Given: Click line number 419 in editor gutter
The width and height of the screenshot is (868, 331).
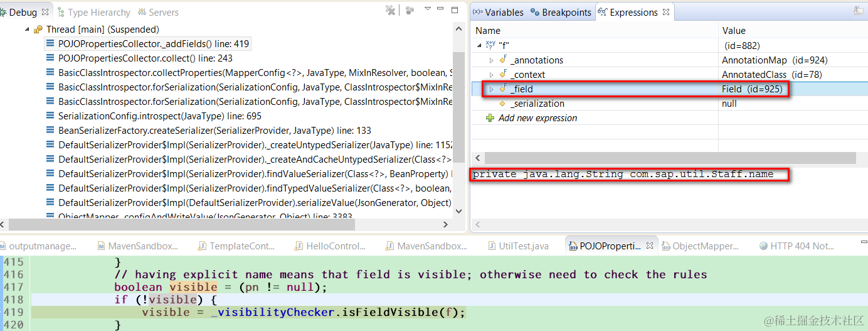Looking at the screenshot, I should click(13, 312).
